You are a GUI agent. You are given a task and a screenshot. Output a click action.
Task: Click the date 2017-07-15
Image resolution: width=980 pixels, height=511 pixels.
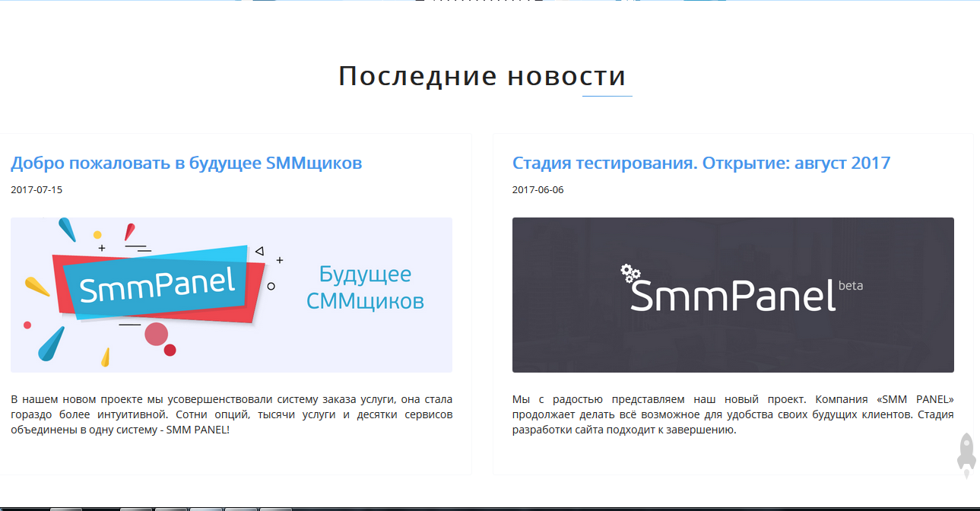[x=36, y=190]
